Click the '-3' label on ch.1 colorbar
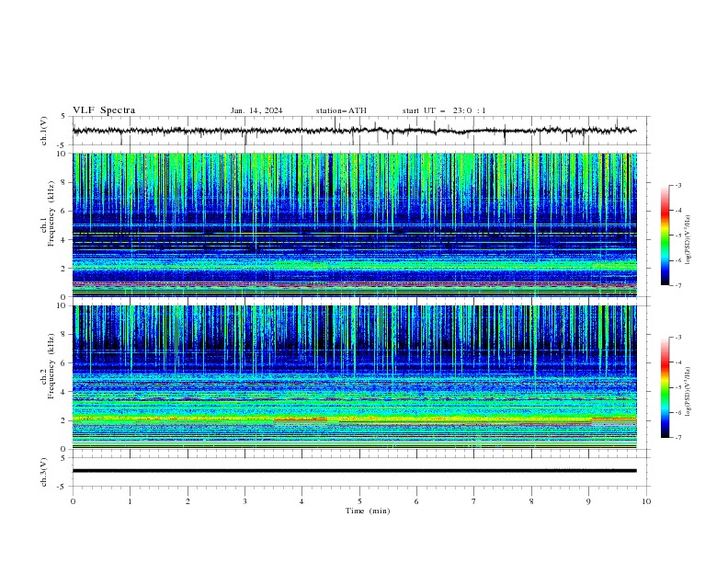Viewport: 728px width, 563px height. pos(677,185)
